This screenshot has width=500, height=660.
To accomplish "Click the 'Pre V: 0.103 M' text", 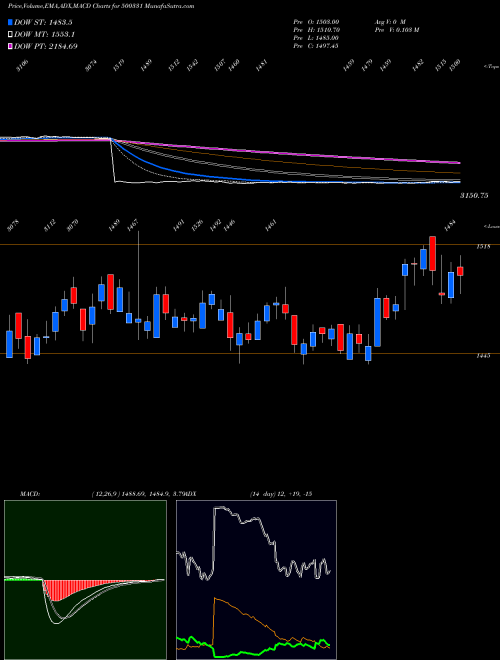I will 396,30.
